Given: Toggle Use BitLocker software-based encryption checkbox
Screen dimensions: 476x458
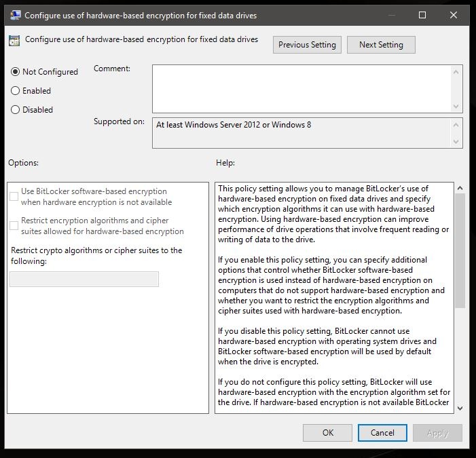Looking at the screenshot, I should coord(14,197).
